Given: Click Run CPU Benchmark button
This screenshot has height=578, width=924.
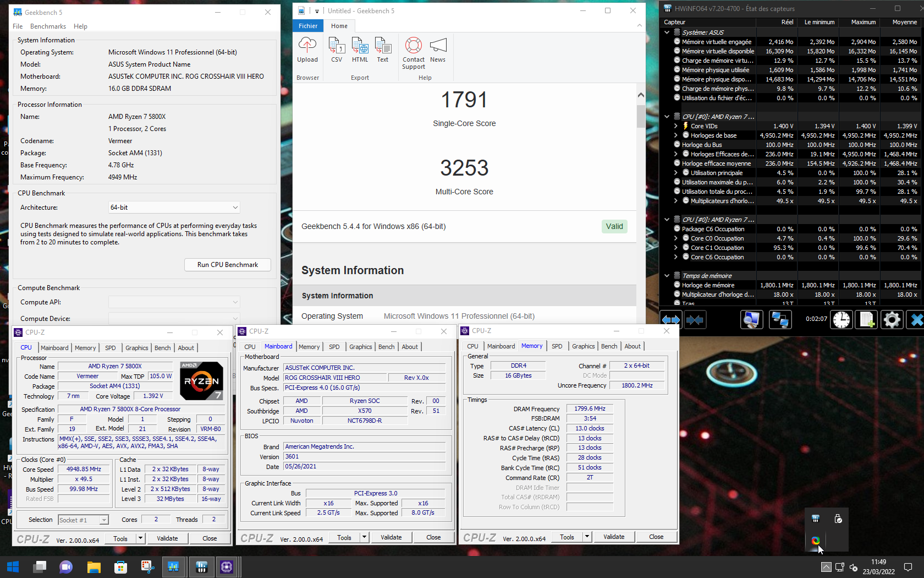Looking at the screenshot, I should (x=228, y=265).
